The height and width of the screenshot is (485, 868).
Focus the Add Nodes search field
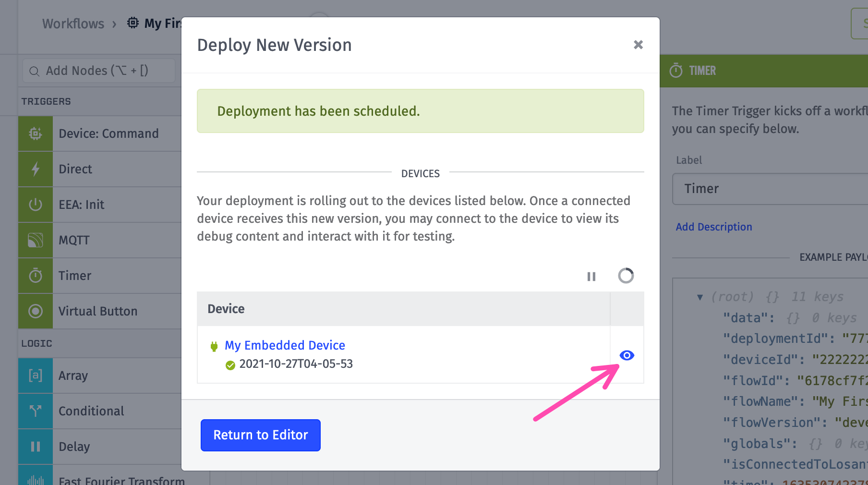point(99,71)
